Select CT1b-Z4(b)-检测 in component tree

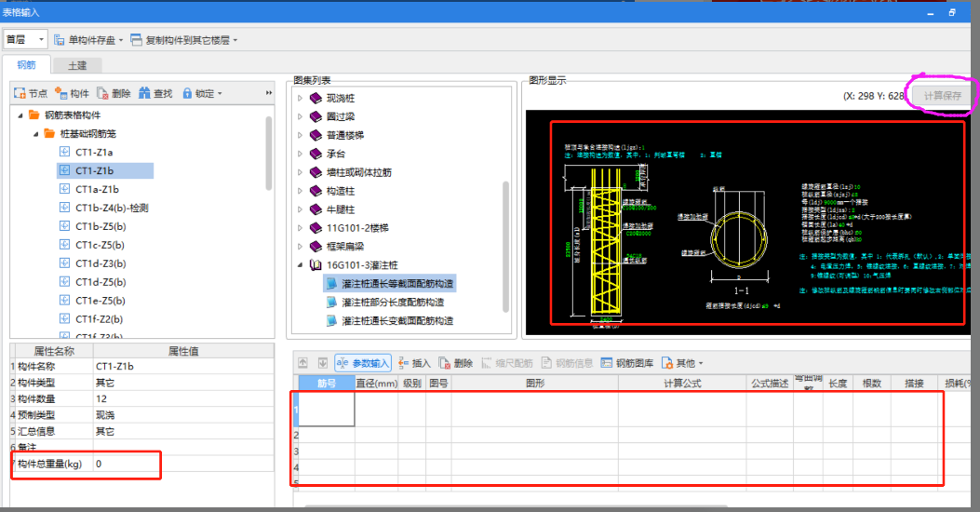(112, 209)
